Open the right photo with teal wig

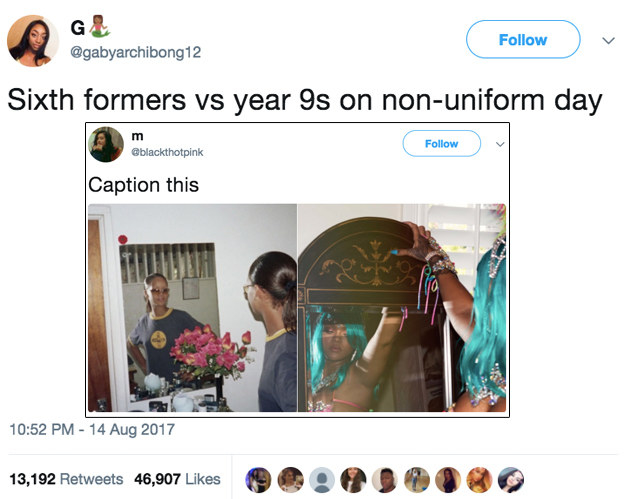[402, 308]
